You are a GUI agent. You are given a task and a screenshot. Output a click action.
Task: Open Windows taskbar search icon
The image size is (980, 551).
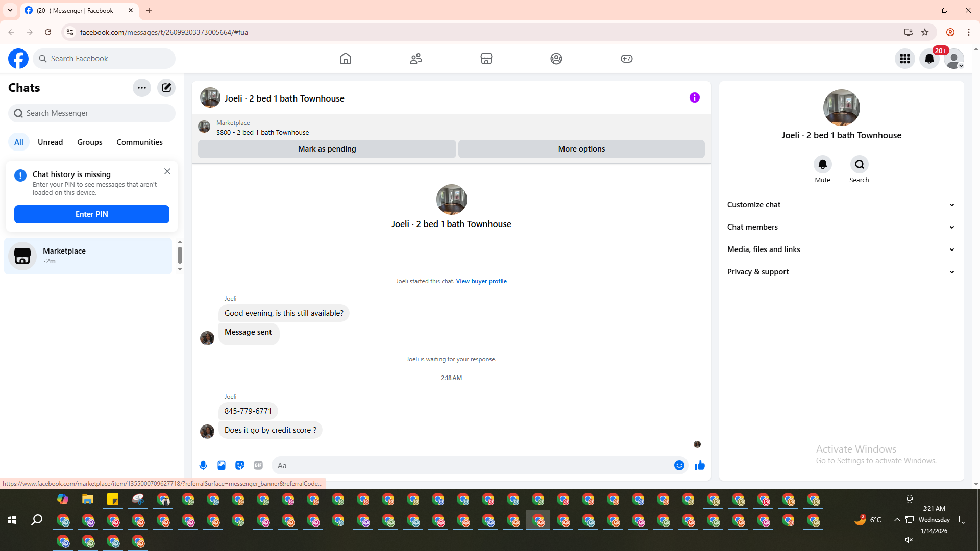[37, 520]
